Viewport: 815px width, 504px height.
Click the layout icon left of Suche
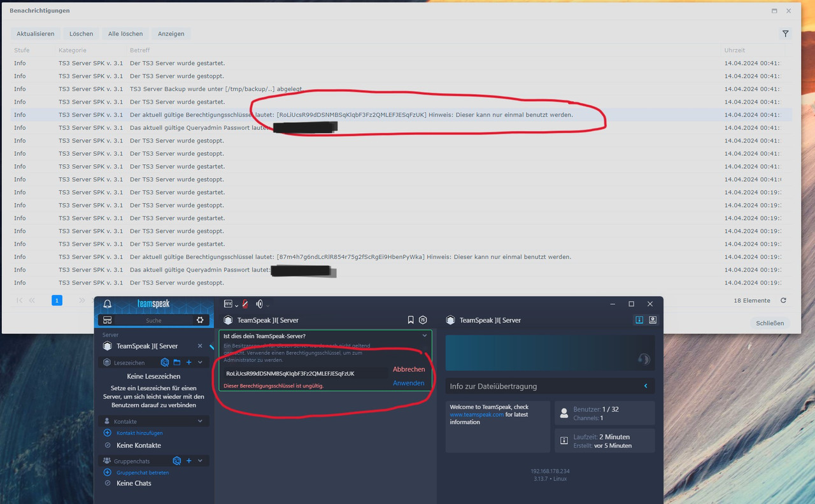click(x=108, y=320)
